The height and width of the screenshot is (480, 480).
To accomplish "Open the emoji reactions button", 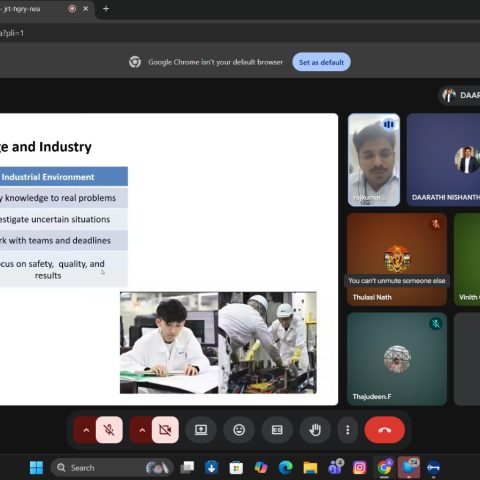I will point(239,430).
